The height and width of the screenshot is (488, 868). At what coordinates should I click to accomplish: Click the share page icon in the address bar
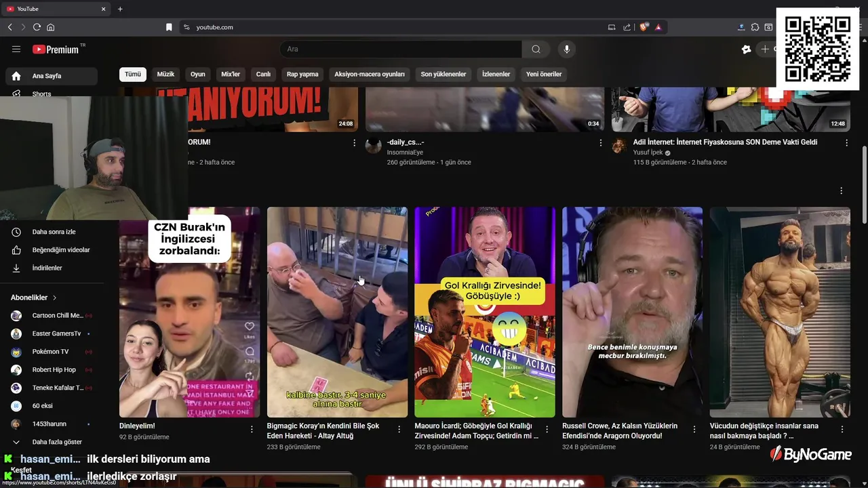coord(627,27)
